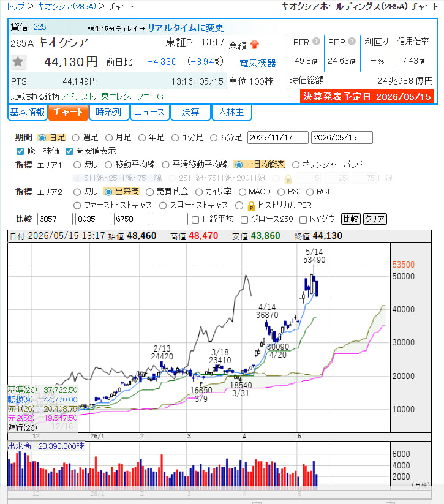Image resolution: width=444 pixels, height=504 pixels.
Task: Open the アドテスト comparison stock link
Action: 78,96
